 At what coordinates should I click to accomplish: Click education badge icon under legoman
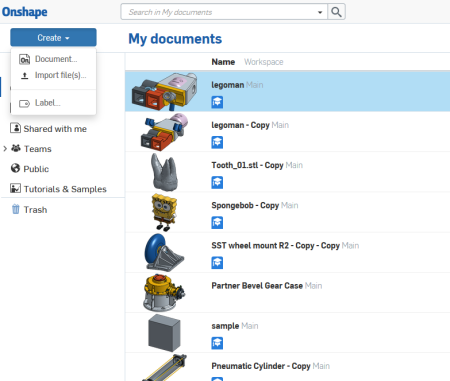pyautogui.click(x=217, y=102)
